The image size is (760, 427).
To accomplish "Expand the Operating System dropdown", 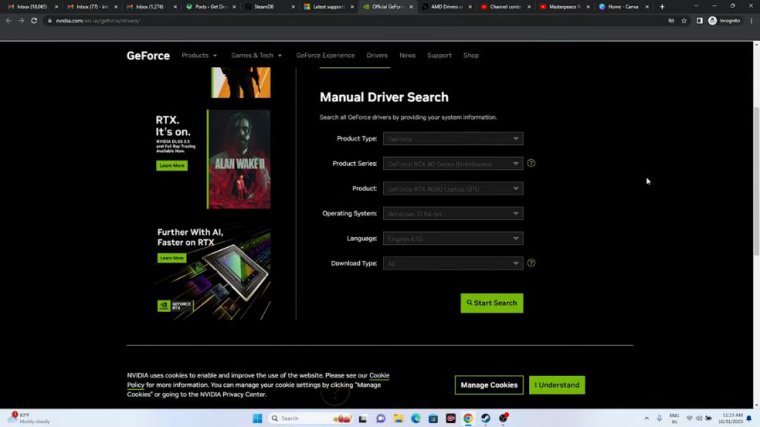I will [x=453, y=213].
